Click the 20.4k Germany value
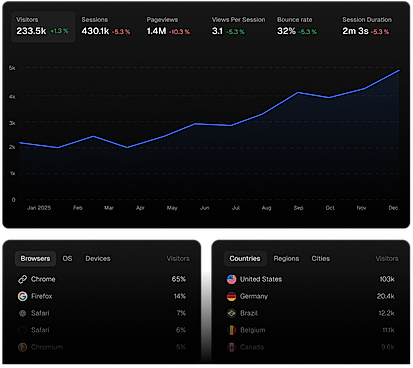Image resolution: width=413 pixels, height=368 pixels. pyautogui.click(x=386, y=296)
